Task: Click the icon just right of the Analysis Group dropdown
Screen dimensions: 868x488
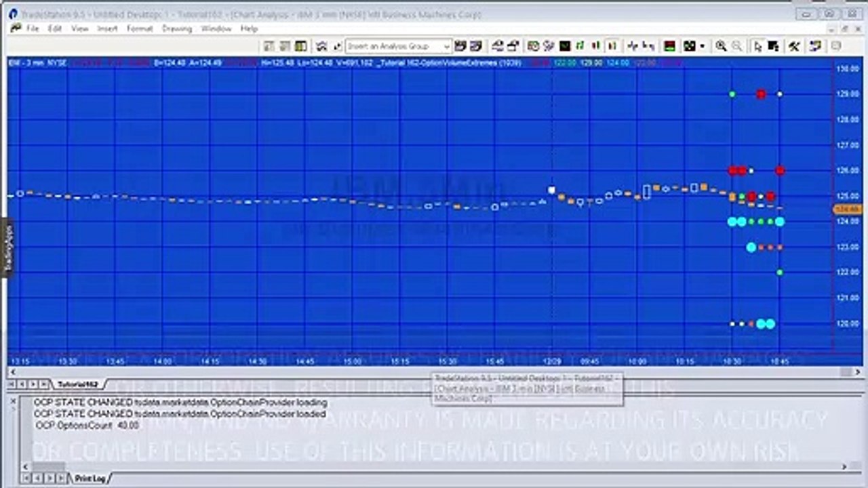Action: [x=460, y=46]
